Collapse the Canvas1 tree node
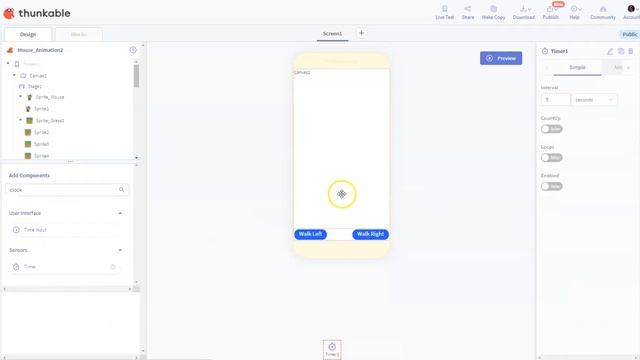Viewport: 640px width, 360px height. pos(14,75)
